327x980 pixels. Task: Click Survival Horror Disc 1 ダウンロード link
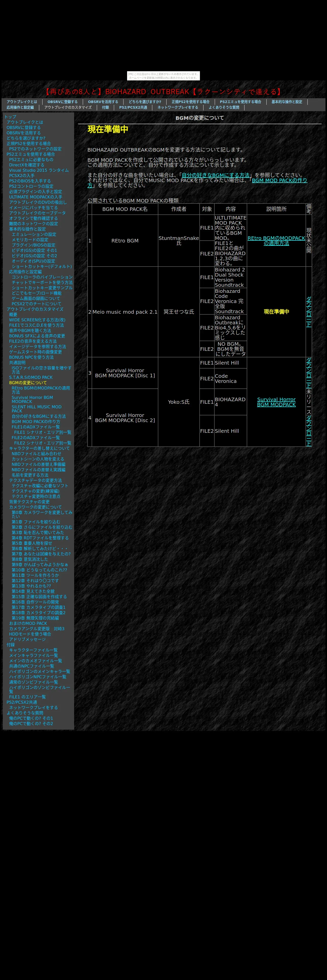(x=309, y=373)
